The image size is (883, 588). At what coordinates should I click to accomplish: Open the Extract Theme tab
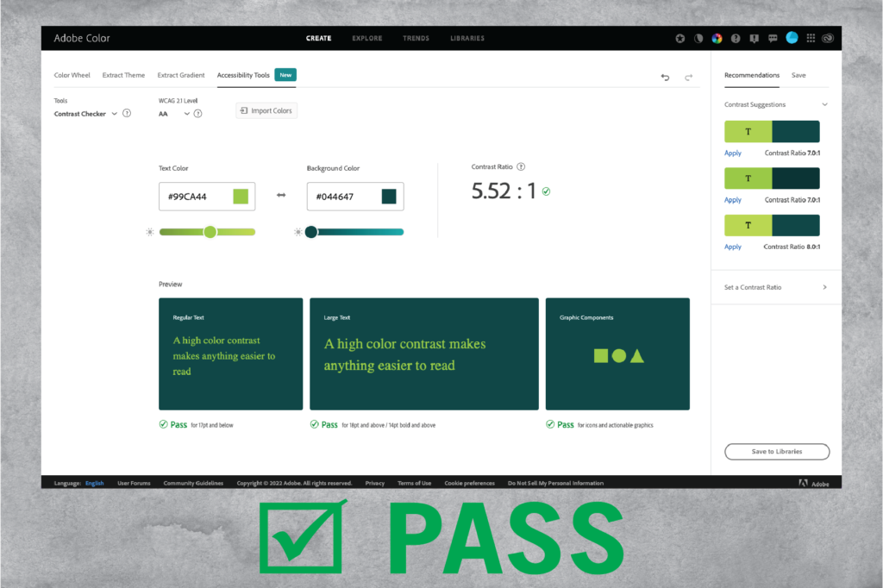[123, 75]
